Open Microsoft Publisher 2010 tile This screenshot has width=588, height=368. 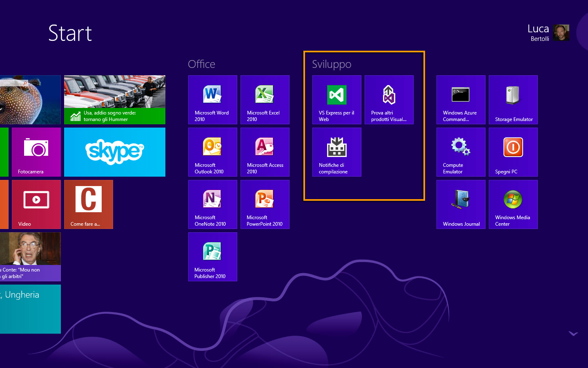(213, 257)
